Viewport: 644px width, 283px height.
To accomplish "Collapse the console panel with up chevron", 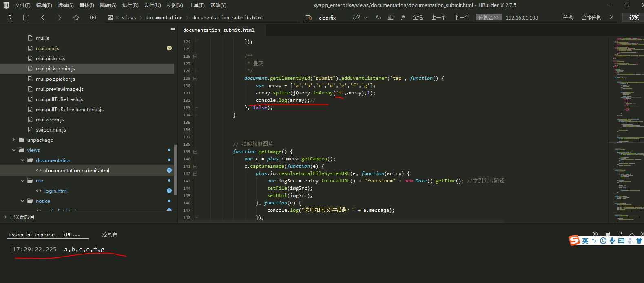I will click(x=632, y=234).
